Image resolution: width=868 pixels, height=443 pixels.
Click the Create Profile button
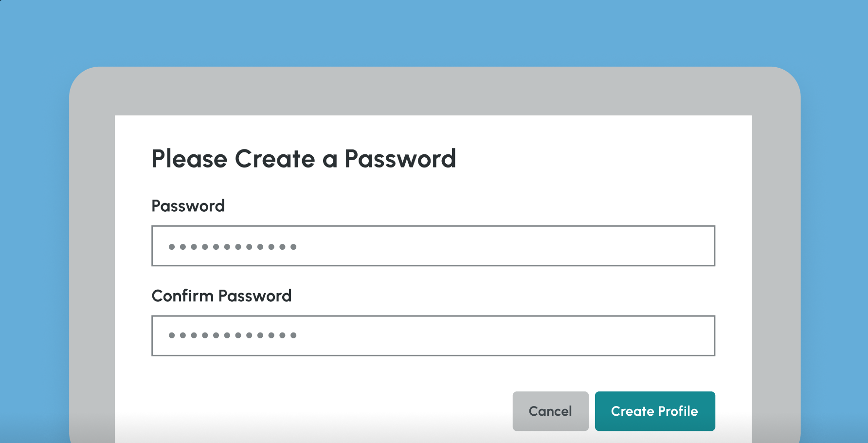tap(654, 411)
